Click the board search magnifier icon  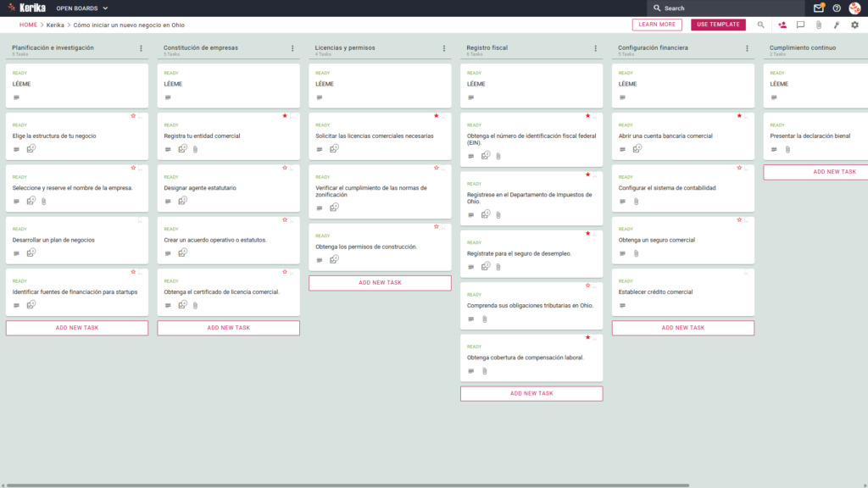(760, 25)
